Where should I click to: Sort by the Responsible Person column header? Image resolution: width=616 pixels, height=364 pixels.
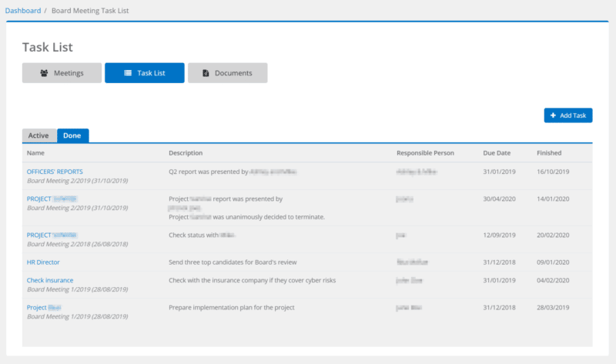click(425, 153)
